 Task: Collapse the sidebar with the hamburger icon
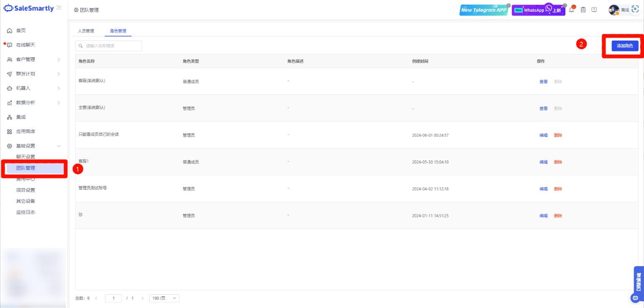point(59,8)
